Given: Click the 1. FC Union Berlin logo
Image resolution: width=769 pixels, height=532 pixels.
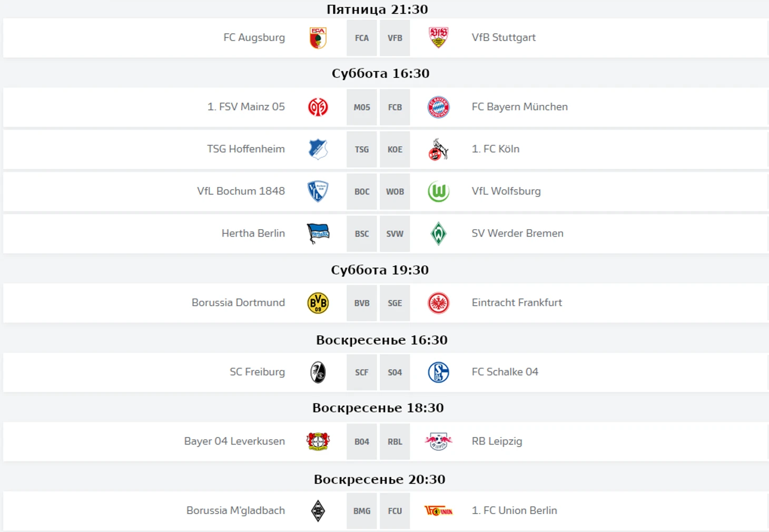Looking at the screenshot, I should [438, 510].
